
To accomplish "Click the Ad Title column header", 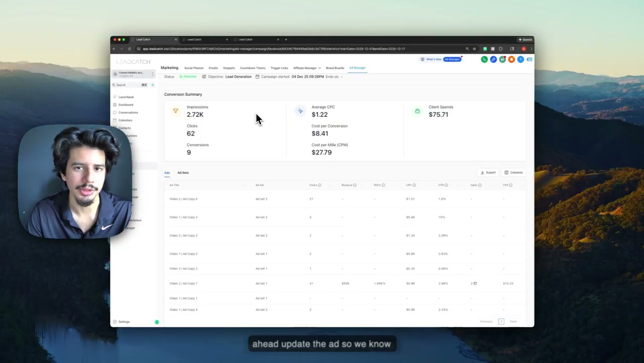I will tap(174, 185).
